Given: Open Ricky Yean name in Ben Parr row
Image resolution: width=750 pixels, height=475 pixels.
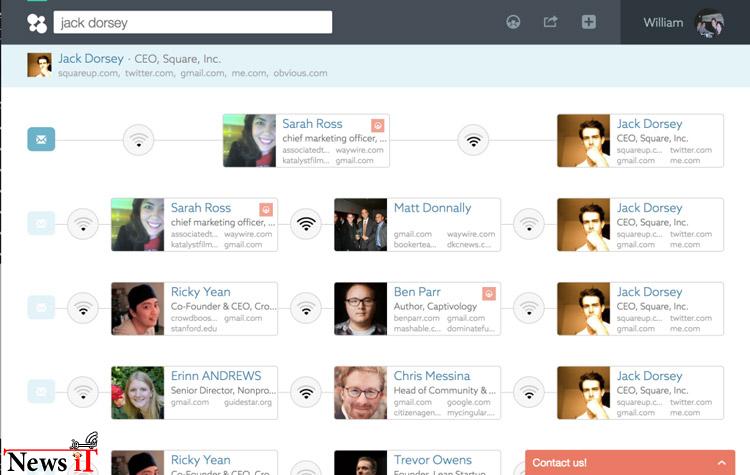Looking at the screenshot, I should [x=201, y=292].
